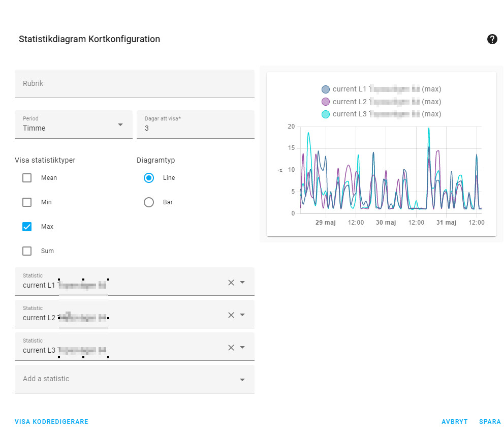Tick the Sum checkbox
The width and height of the screenshot is (504, 434).
pos(27,251)
